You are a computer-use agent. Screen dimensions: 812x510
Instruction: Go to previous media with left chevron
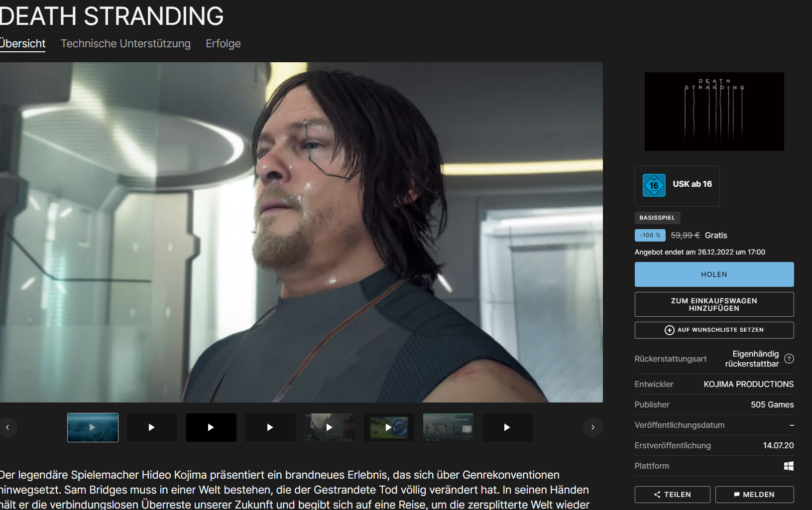pos(7,427)
